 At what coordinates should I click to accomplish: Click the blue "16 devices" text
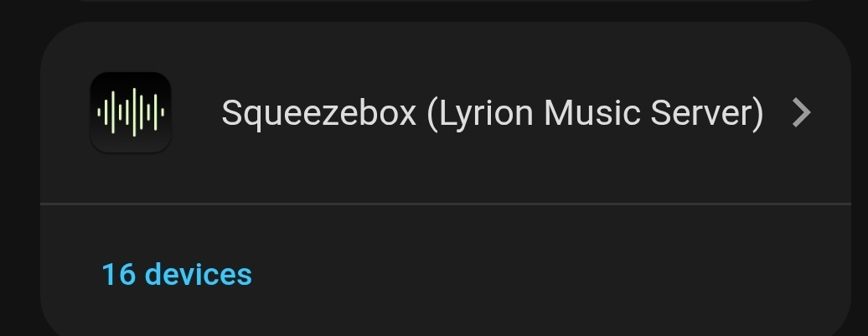(x=177, y=274)
